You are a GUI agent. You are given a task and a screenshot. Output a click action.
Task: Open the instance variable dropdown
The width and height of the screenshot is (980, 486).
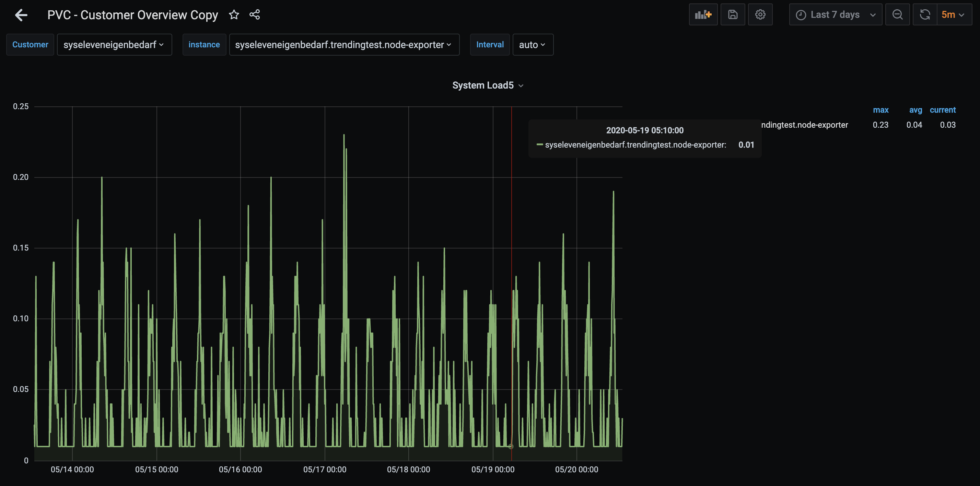click(x=343, y=45)
